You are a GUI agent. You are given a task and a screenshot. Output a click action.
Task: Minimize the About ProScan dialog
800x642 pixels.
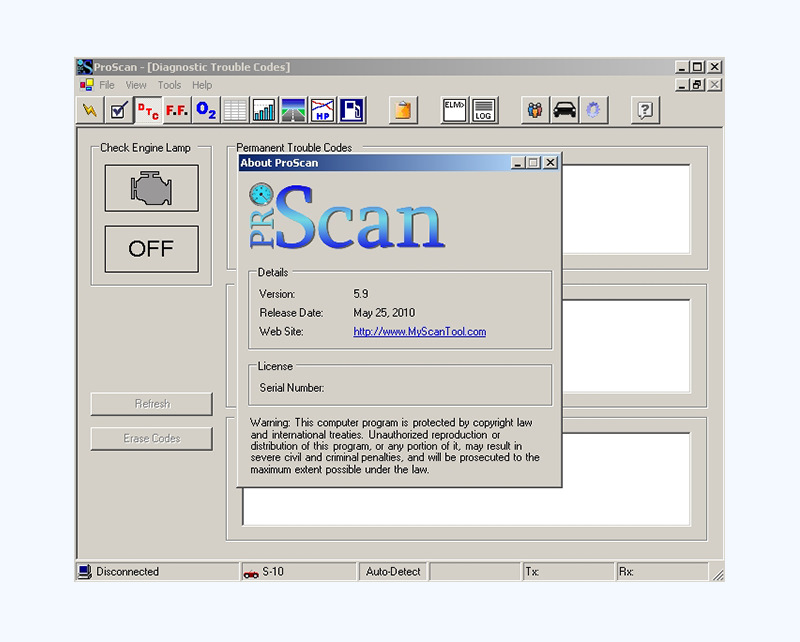(x=518, y=163)
